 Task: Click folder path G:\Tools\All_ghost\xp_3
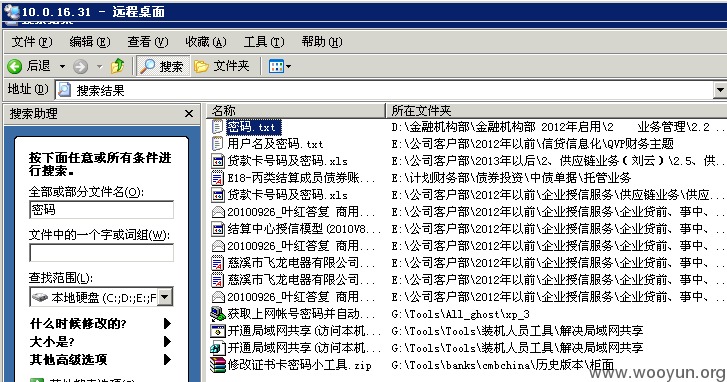[460, 314]
